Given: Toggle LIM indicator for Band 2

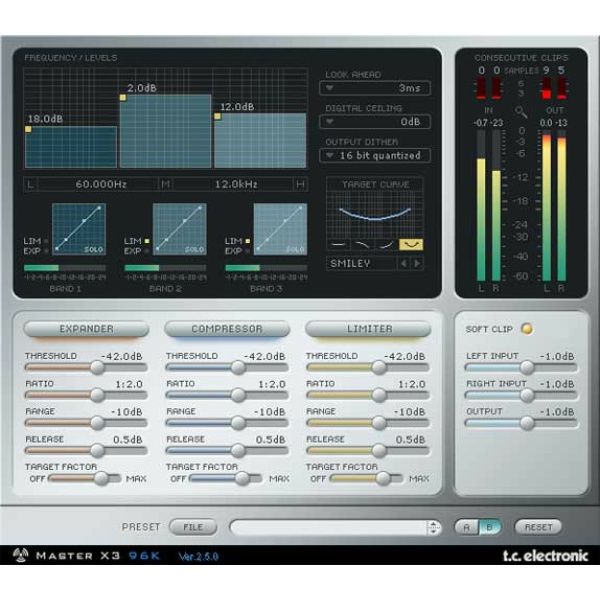Looking at the screenshot, I should pos(147,241).
